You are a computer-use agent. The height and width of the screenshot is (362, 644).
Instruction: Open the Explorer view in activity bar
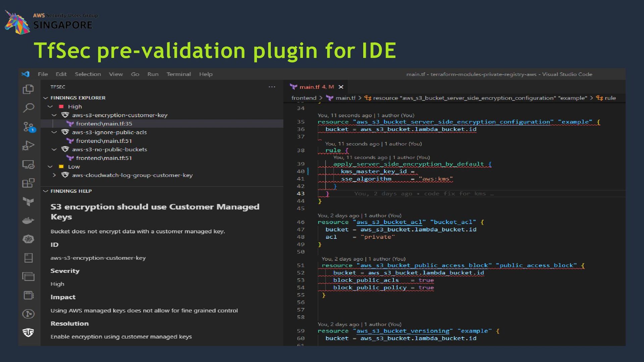(x=28, y=89)
